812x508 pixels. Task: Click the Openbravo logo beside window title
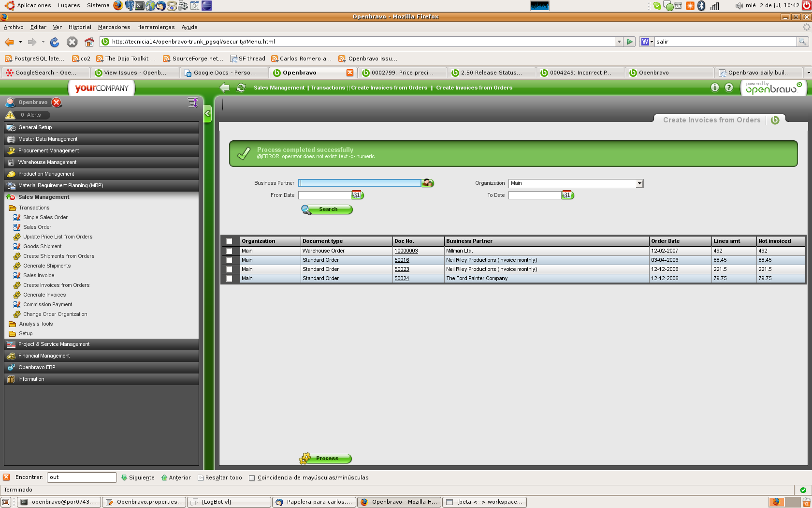click(775, 120)
